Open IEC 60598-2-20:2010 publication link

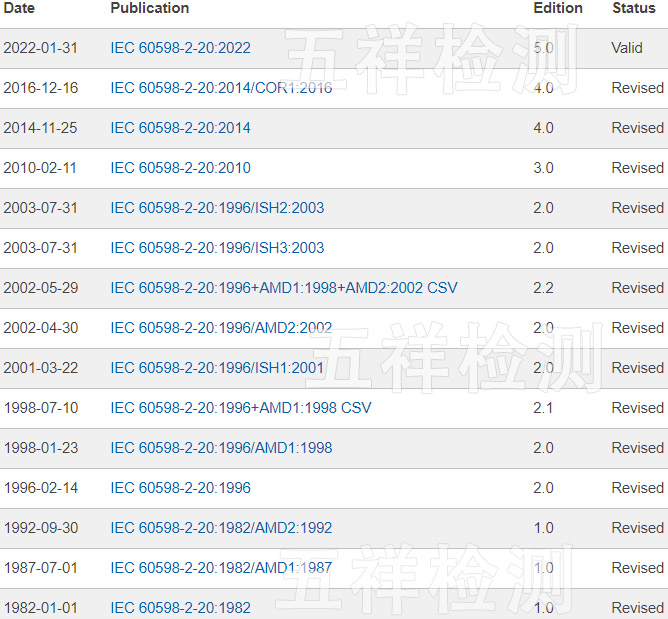point(180,168)
